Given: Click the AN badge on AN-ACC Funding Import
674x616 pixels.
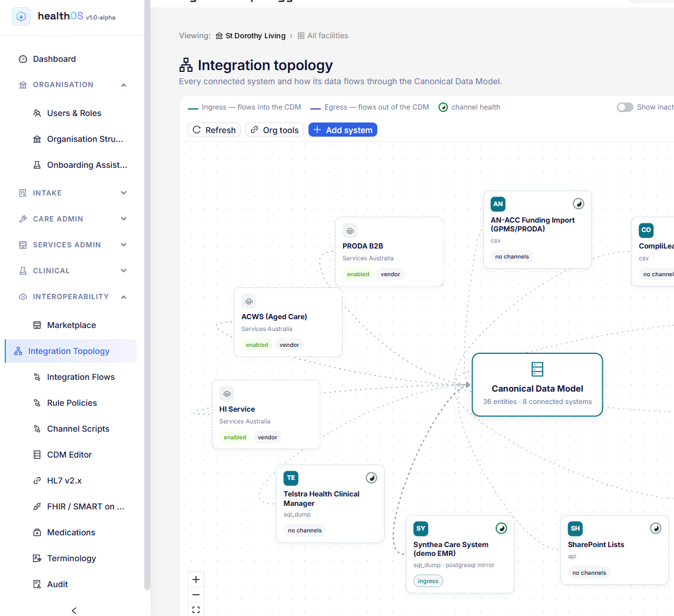Looking at the screenshot, I should [498, 204].
